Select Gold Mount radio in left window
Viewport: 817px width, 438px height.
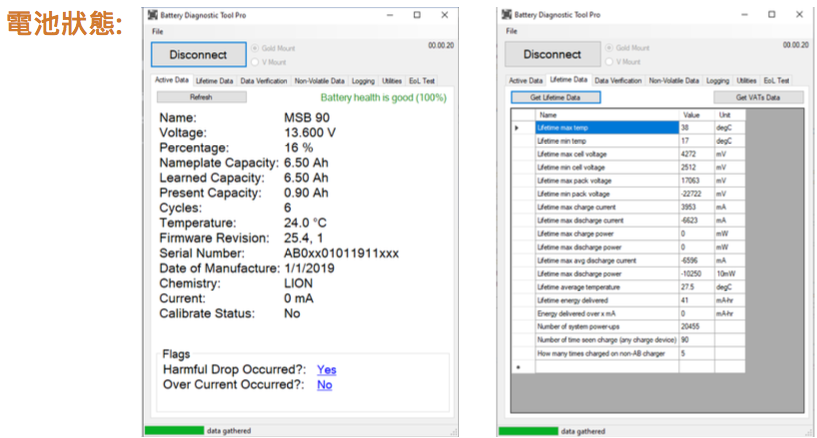(255, 48)
